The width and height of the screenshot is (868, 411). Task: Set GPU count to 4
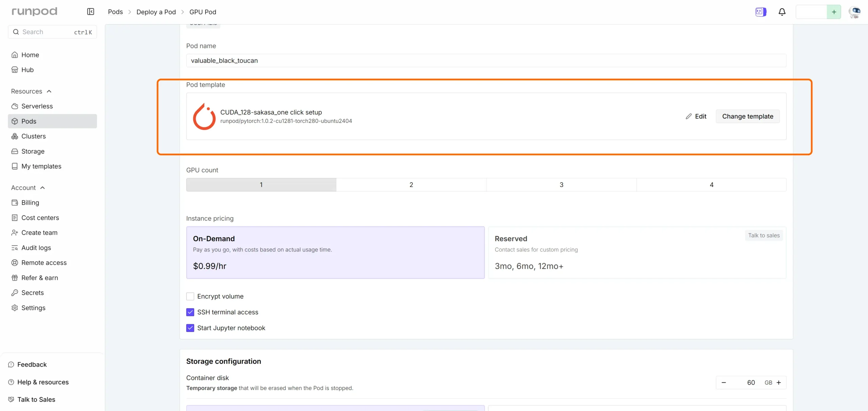711,185
